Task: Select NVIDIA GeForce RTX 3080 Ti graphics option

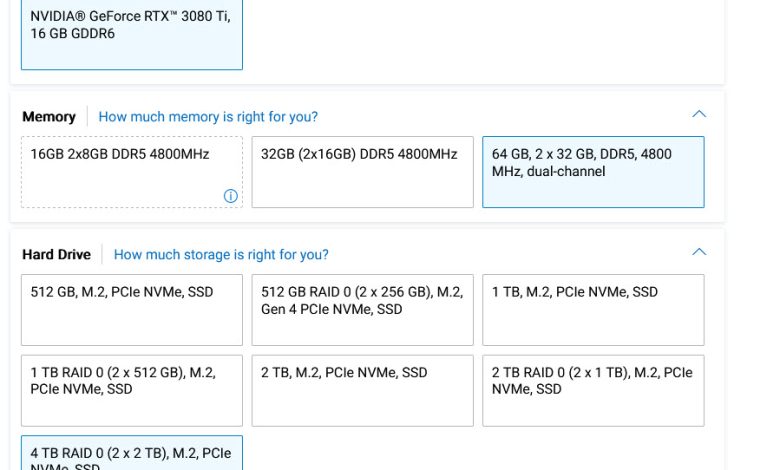Action: 131,35
